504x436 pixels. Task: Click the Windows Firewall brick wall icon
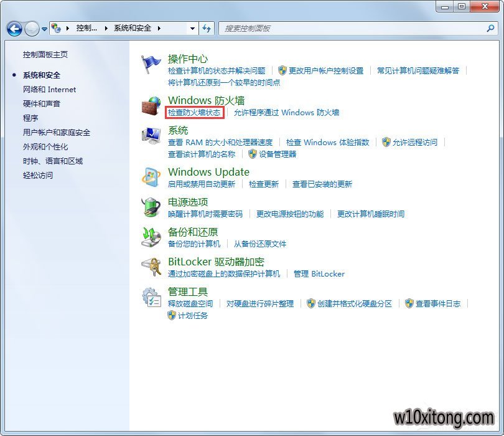tap(151, 106)
